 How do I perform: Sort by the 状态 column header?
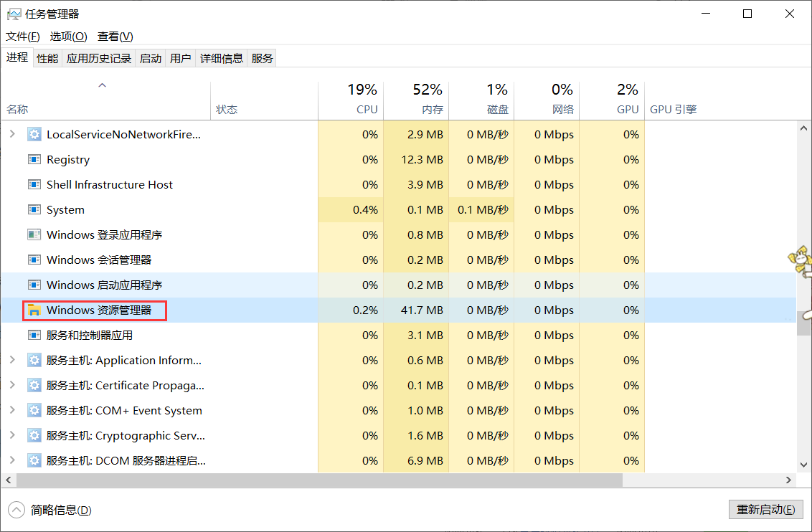click(264, 101)
